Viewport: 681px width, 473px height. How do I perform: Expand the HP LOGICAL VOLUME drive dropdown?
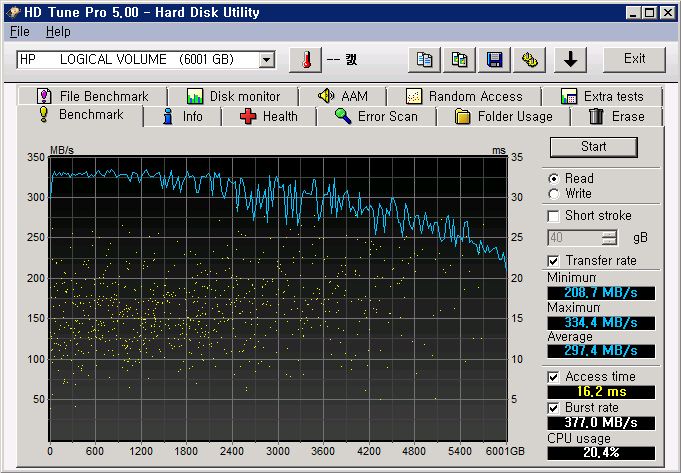267,60
